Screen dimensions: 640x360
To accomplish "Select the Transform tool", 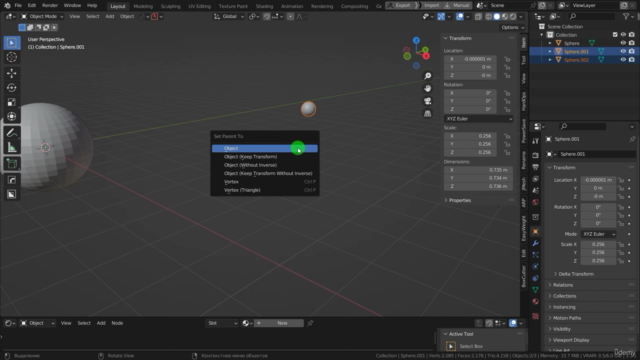I will click(12, 116).
